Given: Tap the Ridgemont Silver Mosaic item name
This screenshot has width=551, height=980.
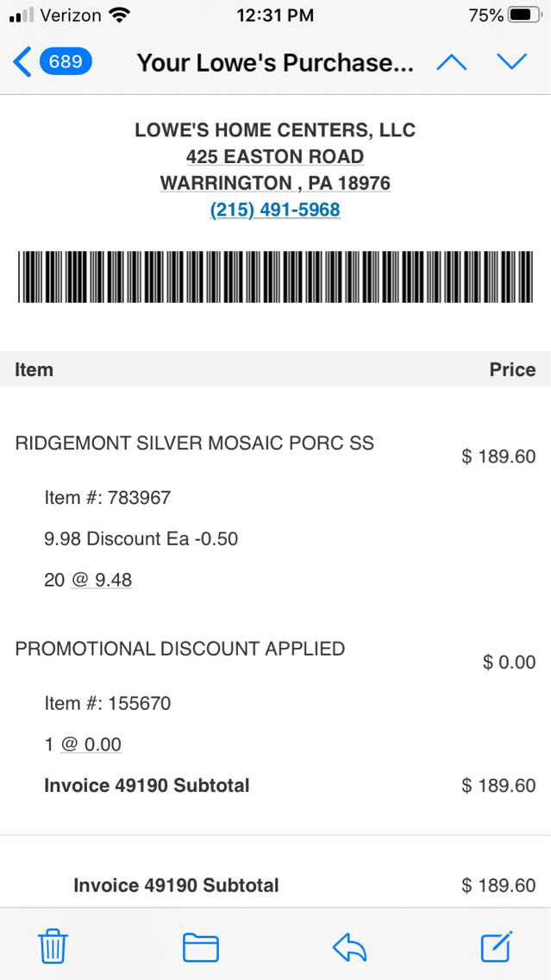Looking at the screenshot, I should pos(194,443).
